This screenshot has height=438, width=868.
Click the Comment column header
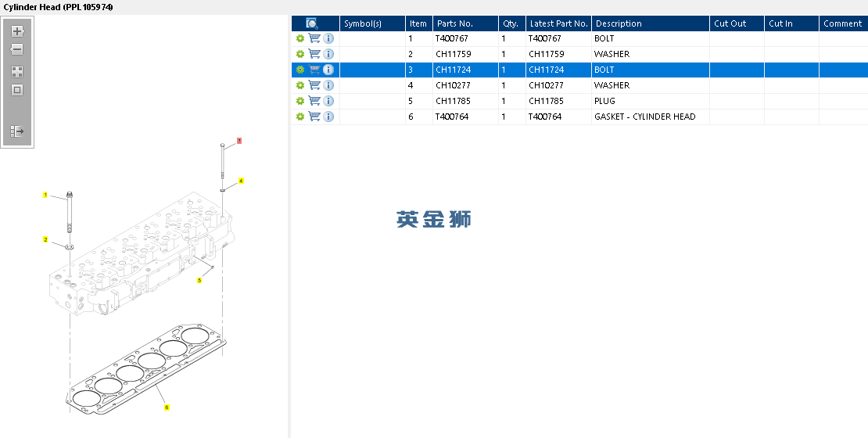point(843,23)
